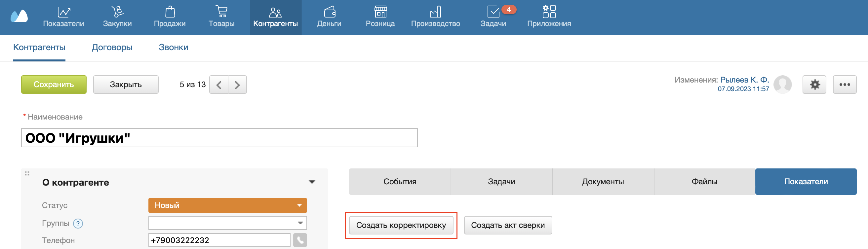Open the gear settings button
868x249 pixels.
click(814, 85)
